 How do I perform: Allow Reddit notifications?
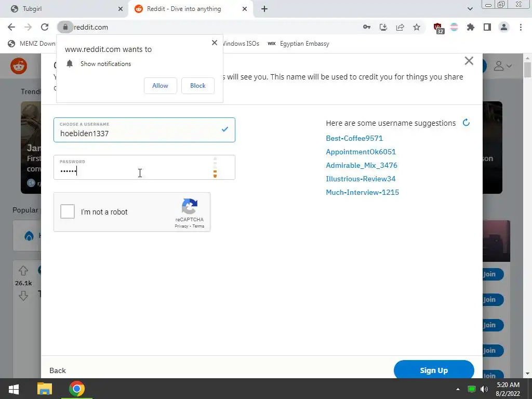point(160,86)
